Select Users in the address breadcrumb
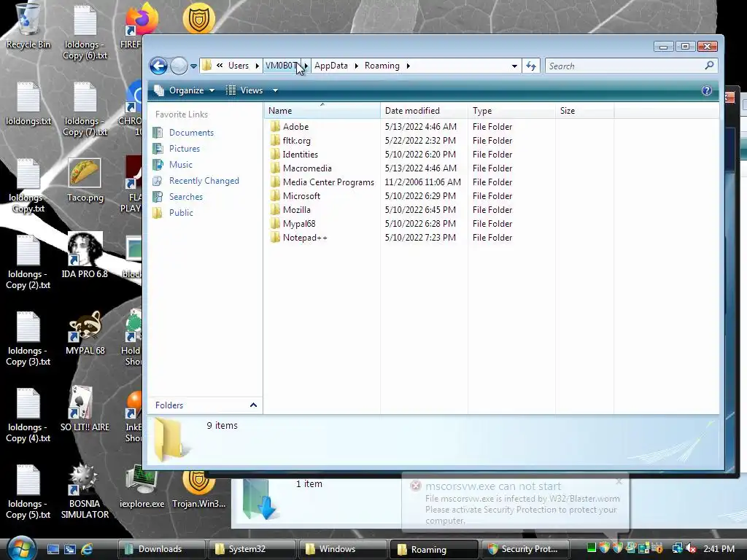The width and height of the screenshot is (747, 560). click(x=239, y=66)
